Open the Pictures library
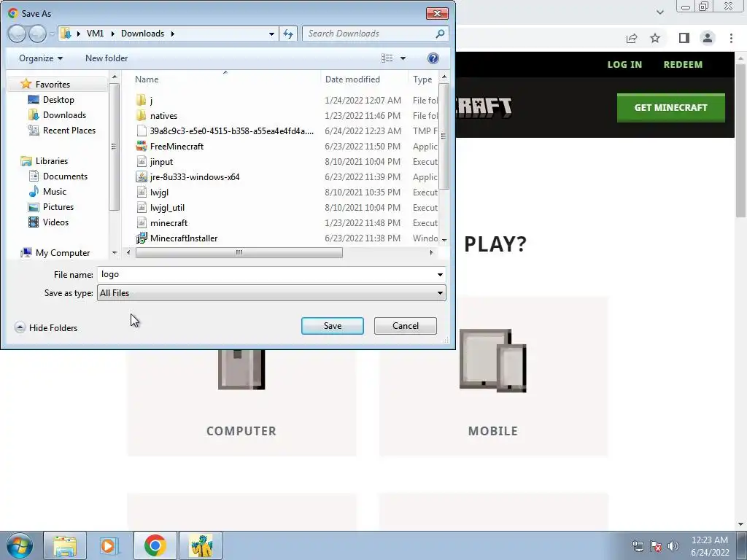Image resolution: width=747 pixels, height=560 pixels. pyautogui.click(x=58, y=206)
